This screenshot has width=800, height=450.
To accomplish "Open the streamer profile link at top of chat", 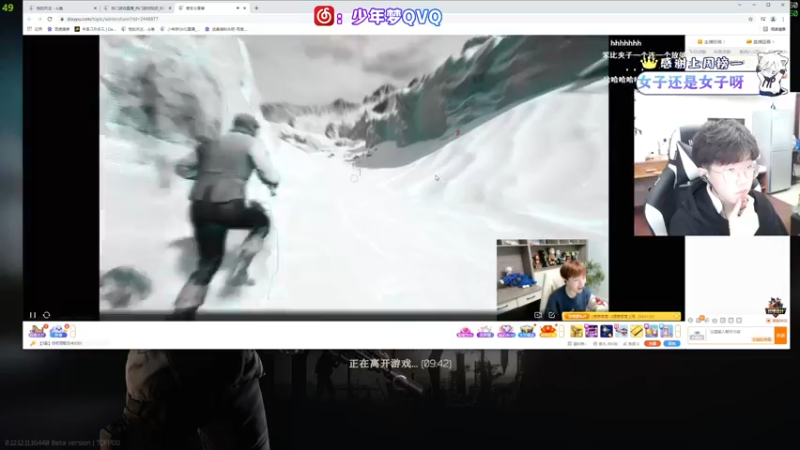I will click(712, 42).
